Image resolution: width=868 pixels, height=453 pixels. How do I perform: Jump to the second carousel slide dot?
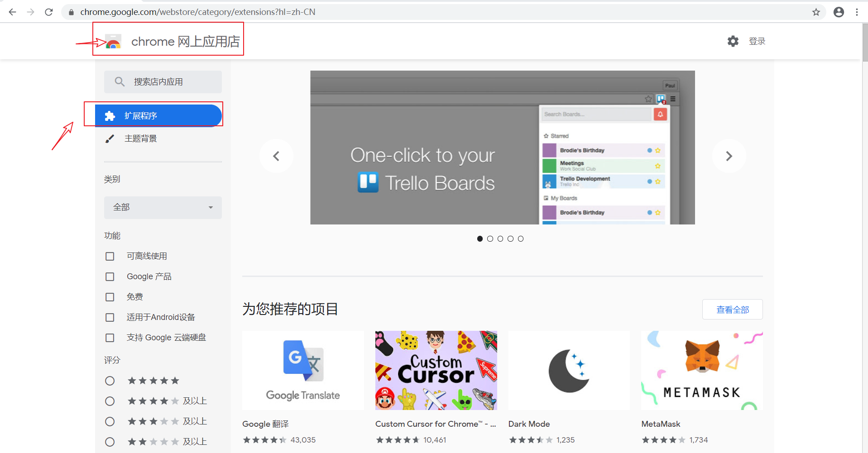pos(490,238)
